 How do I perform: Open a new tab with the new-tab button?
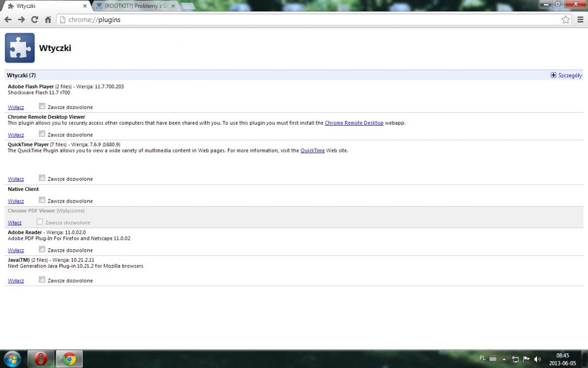(188, 6)
